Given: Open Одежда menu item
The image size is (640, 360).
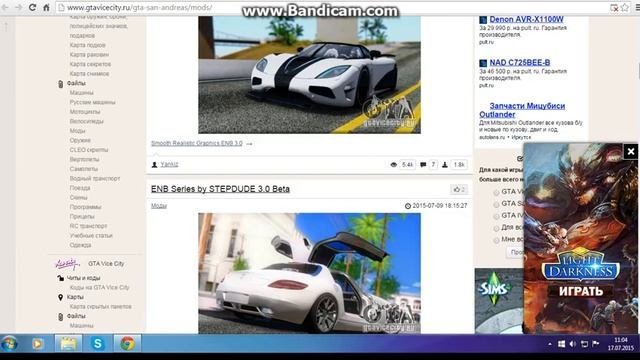Looking at the screenshot, I should pyautogui.click(x=80, y=245).
